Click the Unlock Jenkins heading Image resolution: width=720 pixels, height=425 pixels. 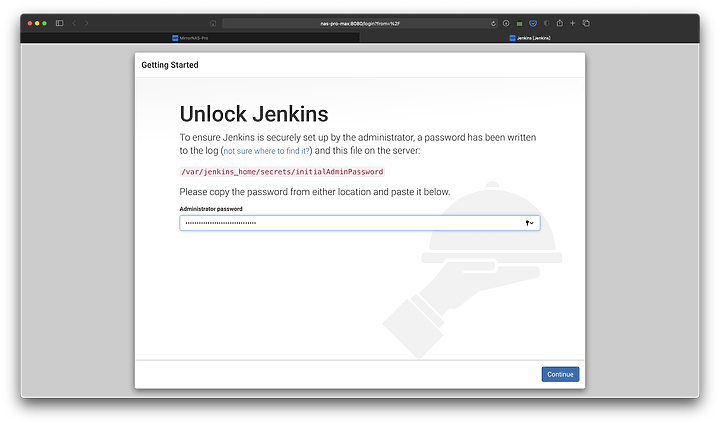(x=254, y=114)
